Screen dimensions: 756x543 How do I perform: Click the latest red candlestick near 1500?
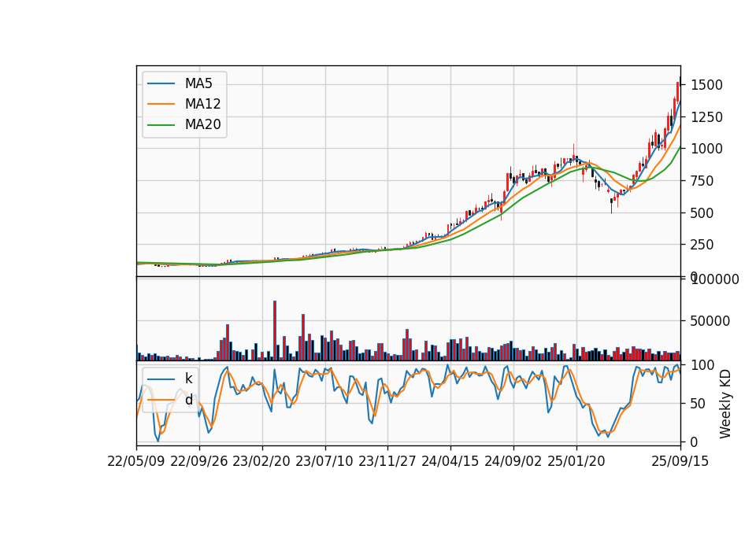677,91
